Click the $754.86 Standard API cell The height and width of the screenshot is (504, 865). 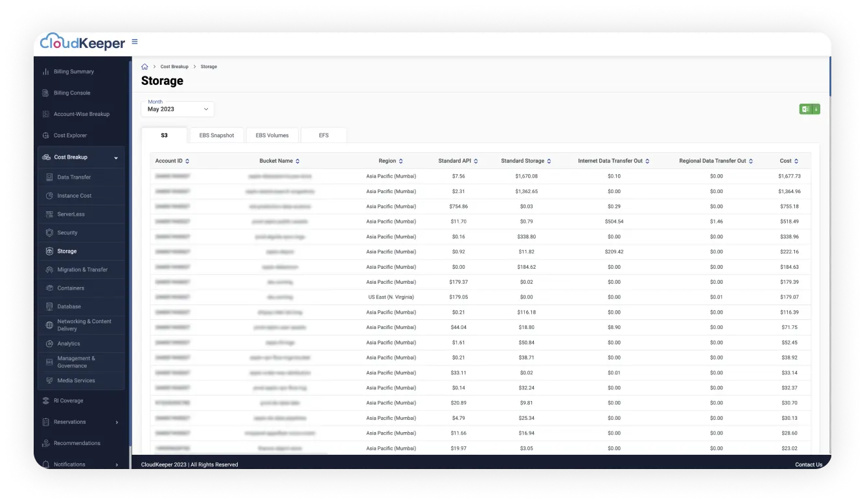(458, 207)
